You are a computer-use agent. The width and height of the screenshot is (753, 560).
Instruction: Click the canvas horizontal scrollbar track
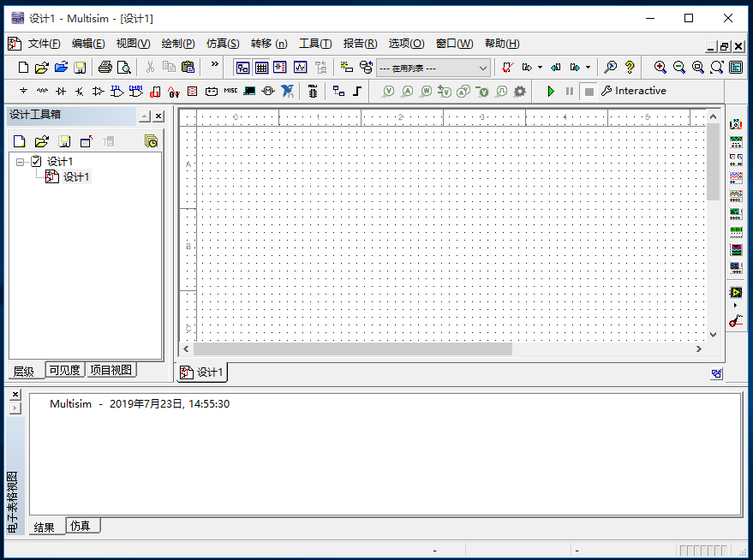(600, 349)
